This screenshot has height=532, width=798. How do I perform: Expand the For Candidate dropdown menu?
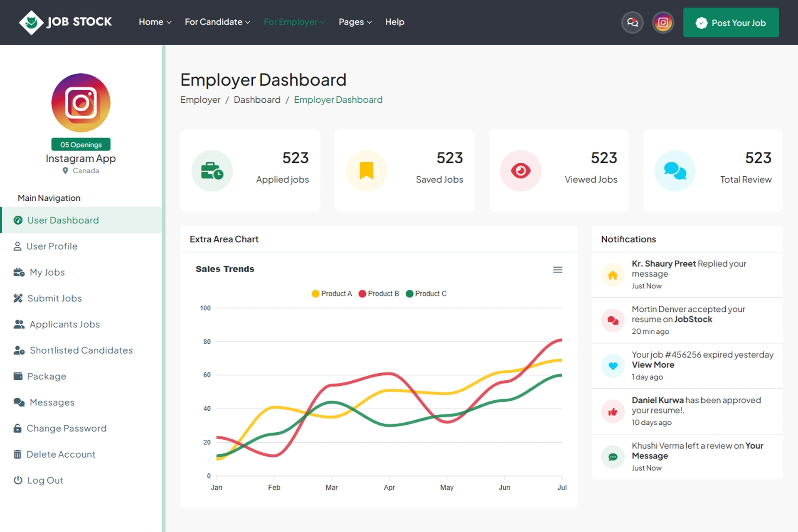click(217, 22)
